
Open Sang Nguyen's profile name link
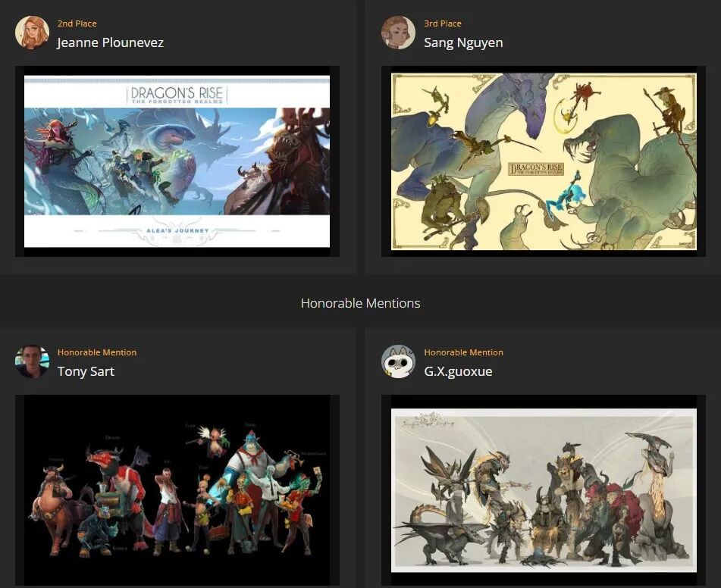(x=463, y=42)
